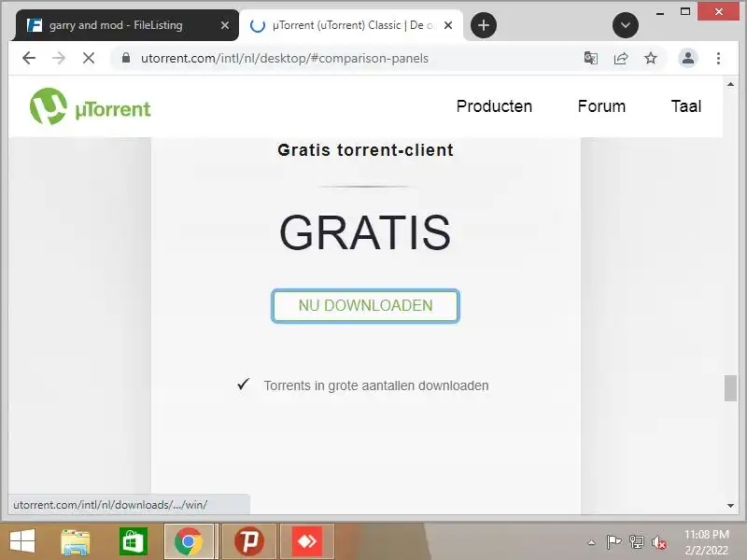Click the padlock site info icon
Image resolution: width=747 pixels, height=560 pixels.
point(126,58)
